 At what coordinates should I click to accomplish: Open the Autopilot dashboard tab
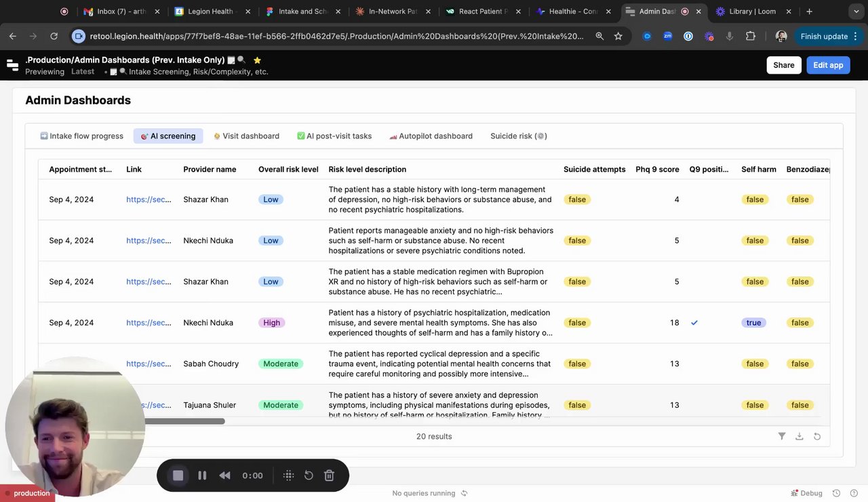(x=431, y=136)
